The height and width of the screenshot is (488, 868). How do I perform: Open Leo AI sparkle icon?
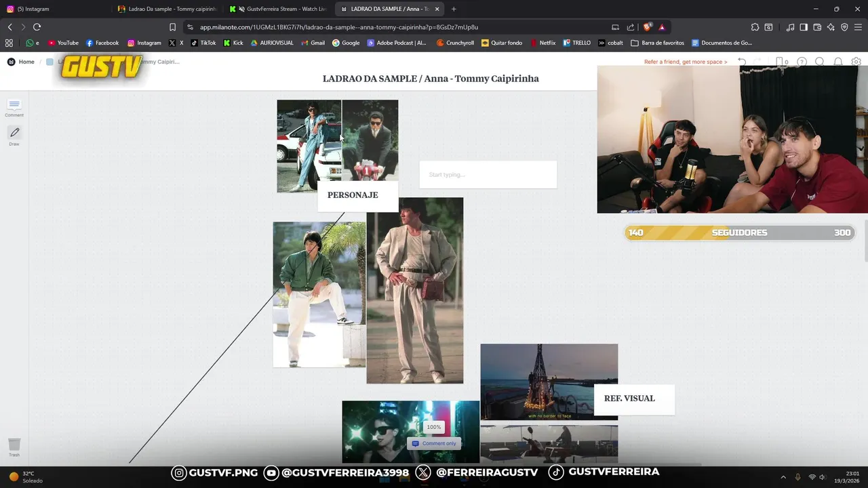831,27
